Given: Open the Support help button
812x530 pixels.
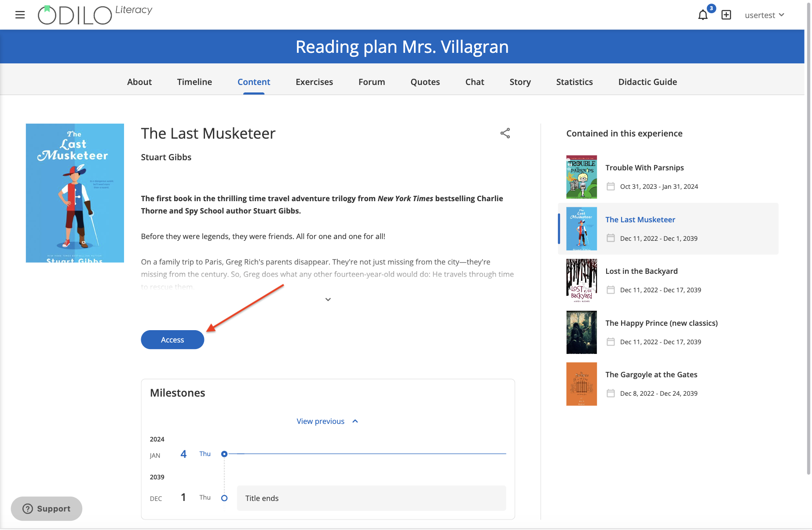Looking at the screenshot, I should (47, 509).
